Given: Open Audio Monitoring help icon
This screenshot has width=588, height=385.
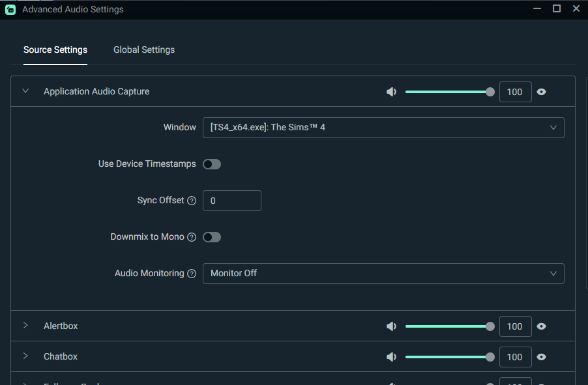Looking at the screenshot, I should point(192,274).
